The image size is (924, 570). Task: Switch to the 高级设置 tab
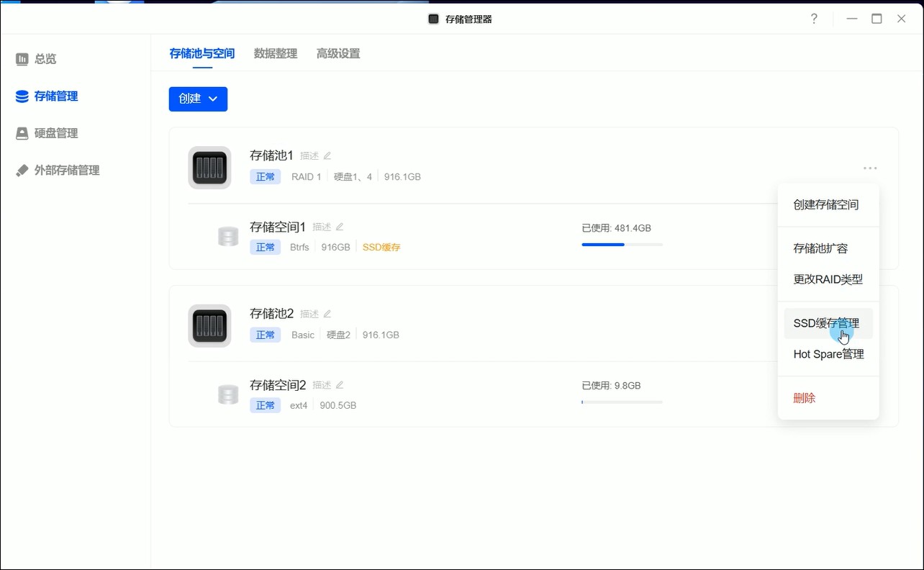(338, 53)
